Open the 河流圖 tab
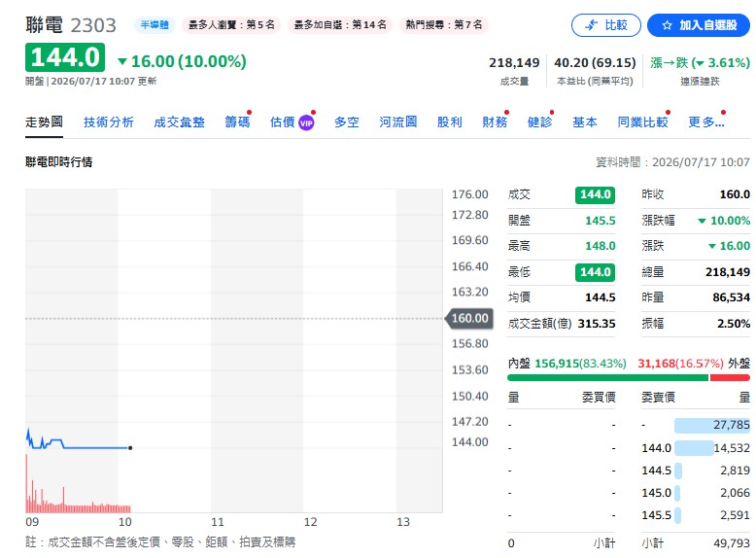The image size is (756, 558). pyautogui.click(x=397, y=122)
